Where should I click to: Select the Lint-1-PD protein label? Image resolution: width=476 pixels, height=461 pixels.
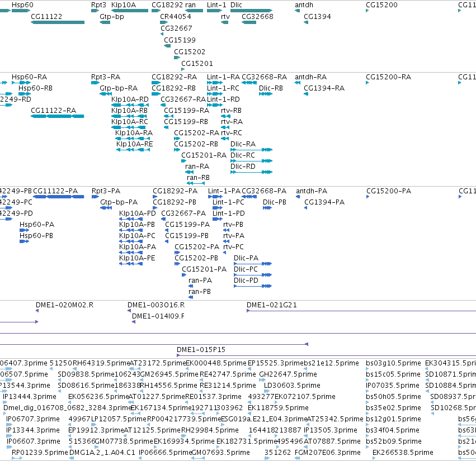click(229, 213)
